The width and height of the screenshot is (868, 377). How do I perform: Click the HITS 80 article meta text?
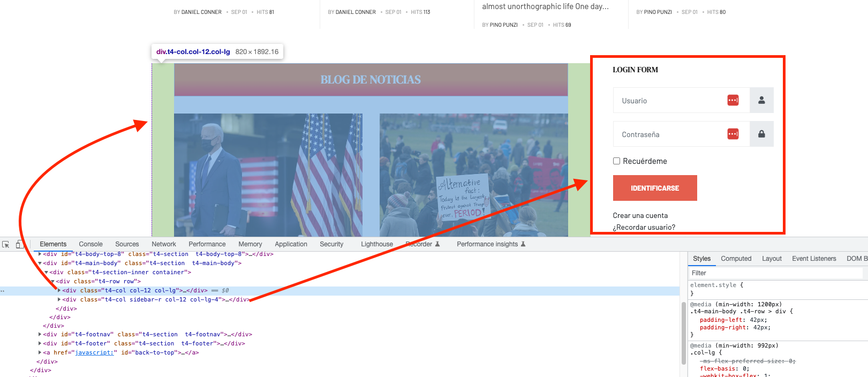[x=716, y=12]
